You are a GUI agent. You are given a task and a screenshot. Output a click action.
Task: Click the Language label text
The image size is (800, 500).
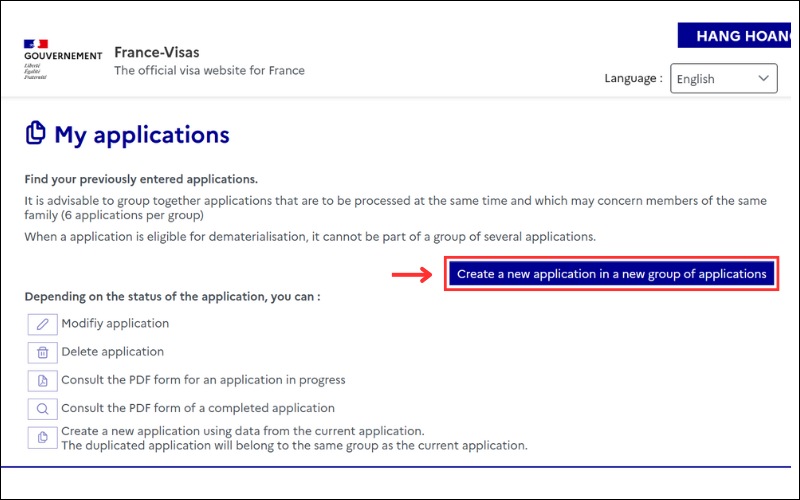(633, 79)
